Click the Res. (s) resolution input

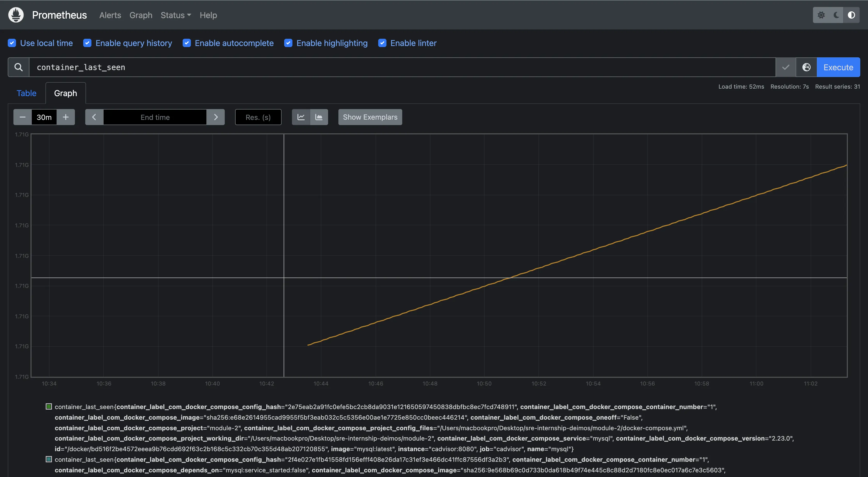258,117
